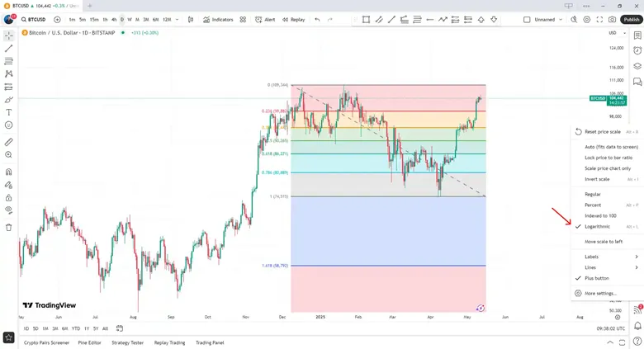This screenshot has width=644, height=349.
Task: Select the trend line drawing tool
Action: [x=8, y=49]
